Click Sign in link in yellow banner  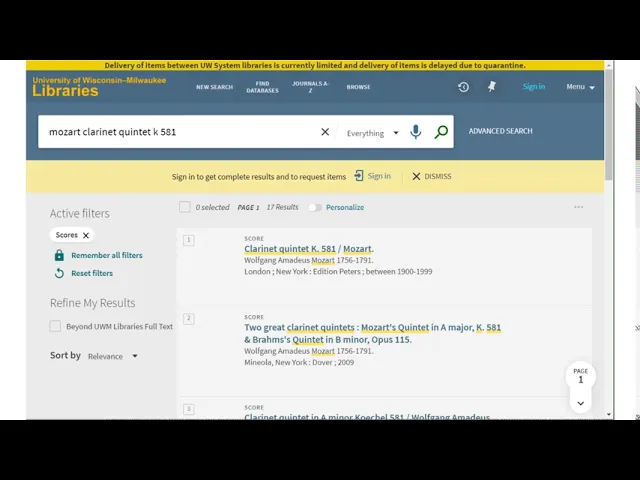tap(379, 176)
